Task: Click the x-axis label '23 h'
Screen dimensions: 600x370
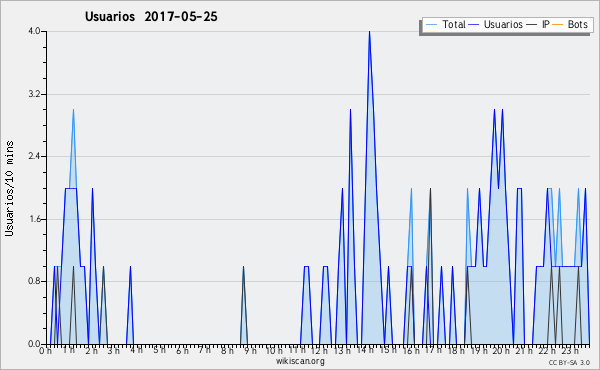Action: [x=570, y=351]
